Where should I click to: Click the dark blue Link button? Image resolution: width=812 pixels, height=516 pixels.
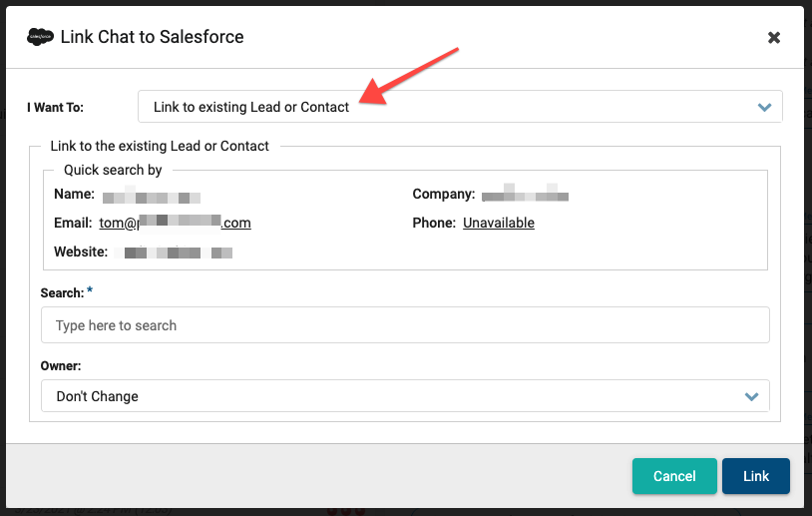click(755, 476)
